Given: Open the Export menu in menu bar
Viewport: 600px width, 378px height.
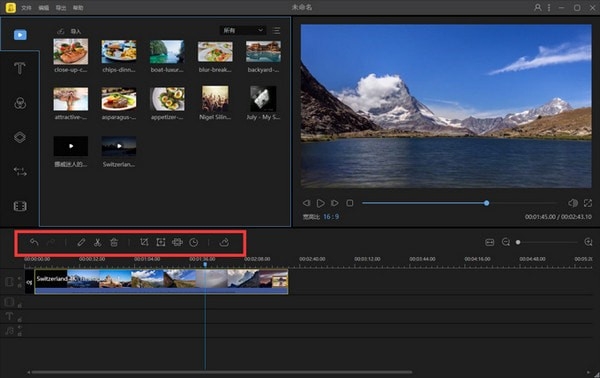Looking at the screenshot, I should pos(61,8).
